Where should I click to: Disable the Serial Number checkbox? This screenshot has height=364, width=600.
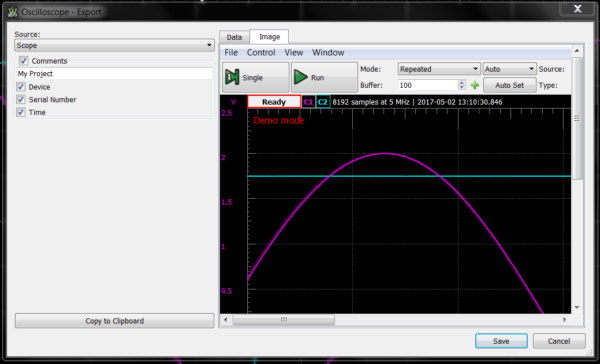21,100
